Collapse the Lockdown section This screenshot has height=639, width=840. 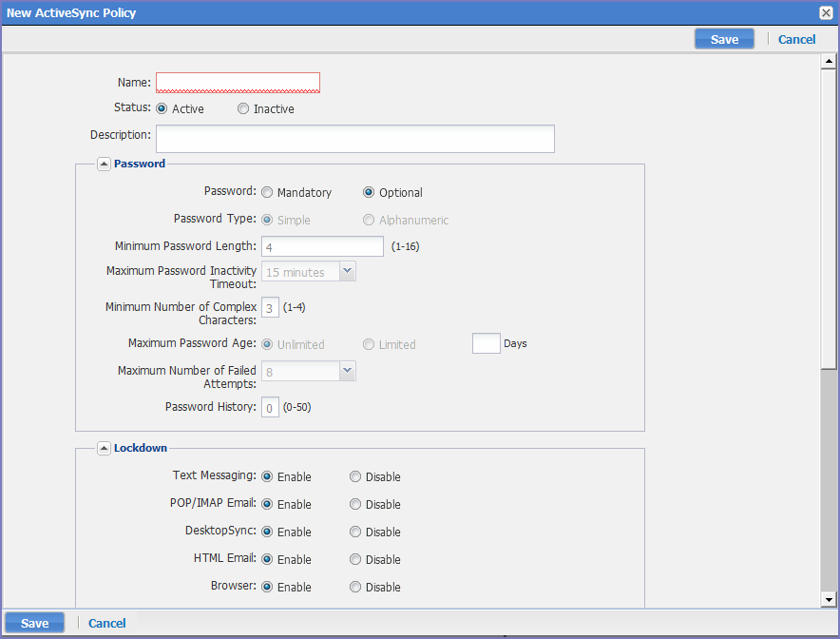click(104, 448)
